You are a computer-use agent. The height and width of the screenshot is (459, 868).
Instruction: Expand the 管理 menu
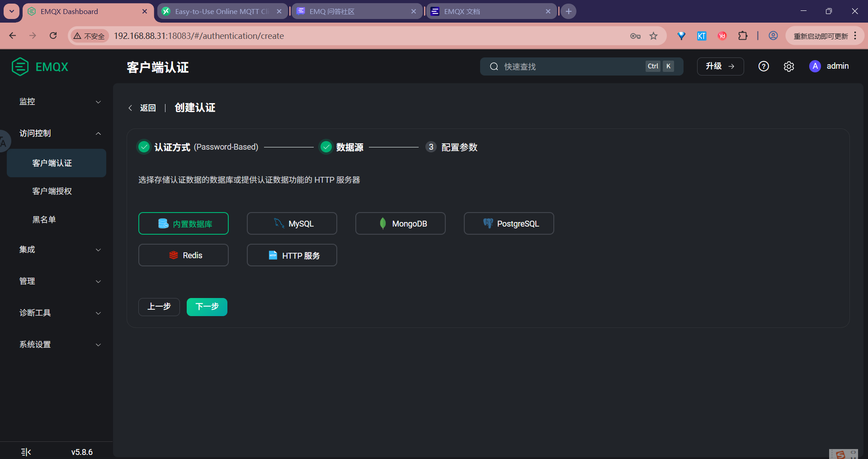[x=57, y=281]
